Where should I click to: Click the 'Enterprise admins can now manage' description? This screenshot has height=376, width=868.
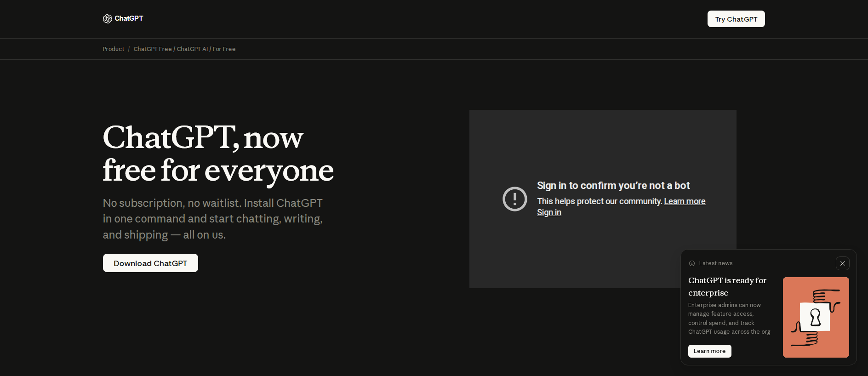[x=729, y=319]
